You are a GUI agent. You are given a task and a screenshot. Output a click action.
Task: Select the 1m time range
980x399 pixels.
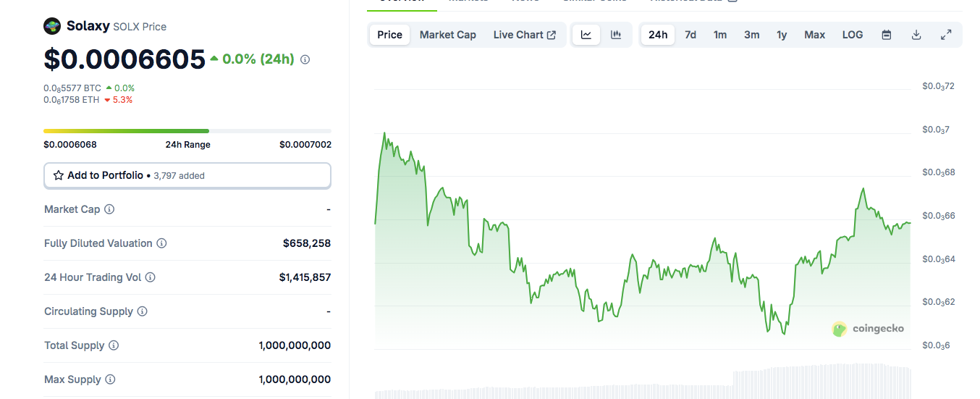pyautogui.click(x=720, y=35)
